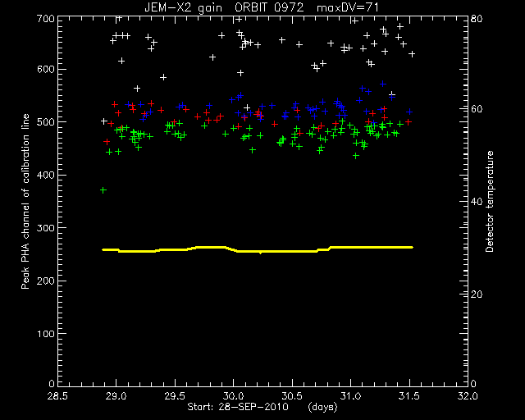Click the 29.5 x-axis tick label
The image size is (525, 420).
pos(175,396)
